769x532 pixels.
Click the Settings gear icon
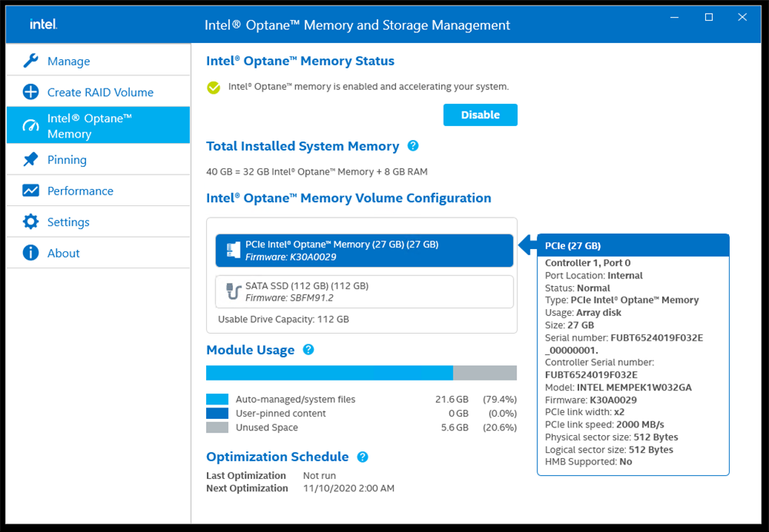(31, 222)
